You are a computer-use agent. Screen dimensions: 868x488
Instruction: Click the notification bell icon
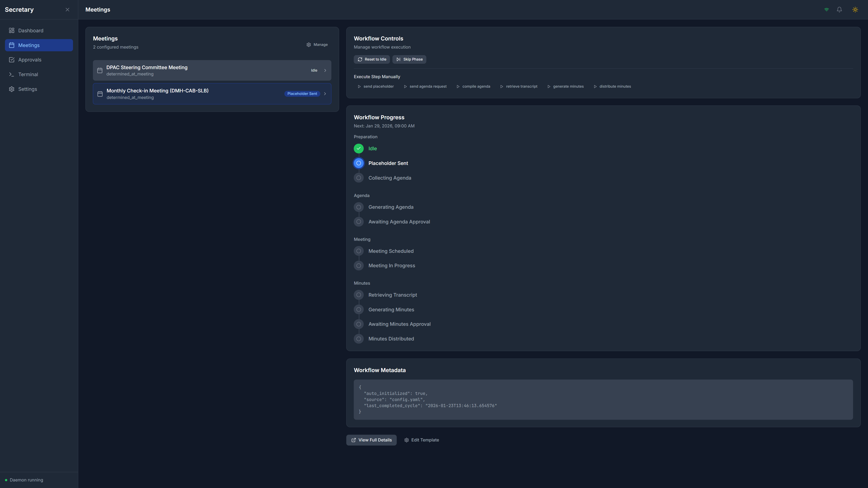(x=839, y=9)
